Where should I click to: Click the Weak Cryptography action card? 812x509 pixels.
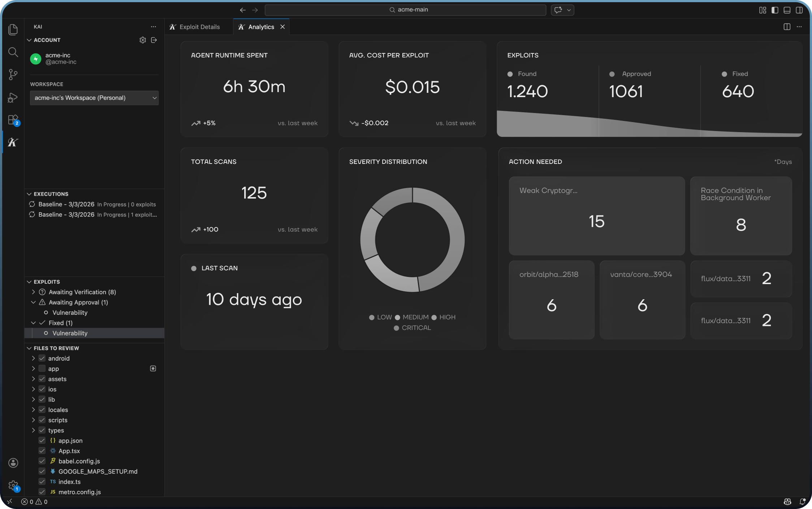pos(596,216)
